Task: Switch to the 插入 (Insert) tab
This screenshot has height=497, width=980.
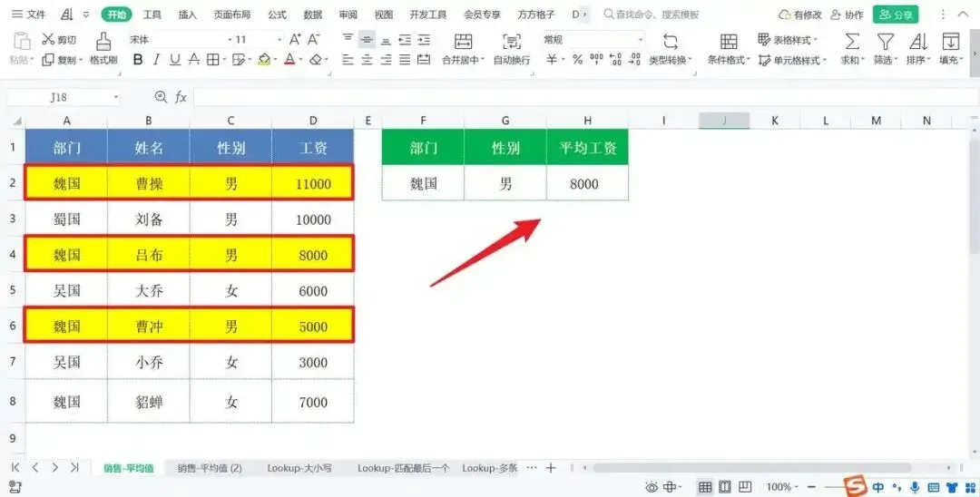Action: (x=188, y=14)
